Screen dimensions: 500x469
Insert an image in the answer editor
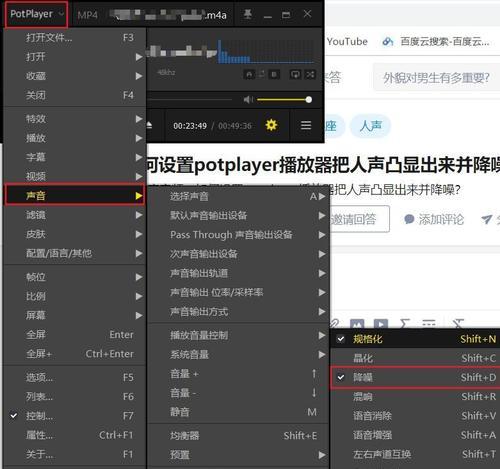tap(357, 323)
